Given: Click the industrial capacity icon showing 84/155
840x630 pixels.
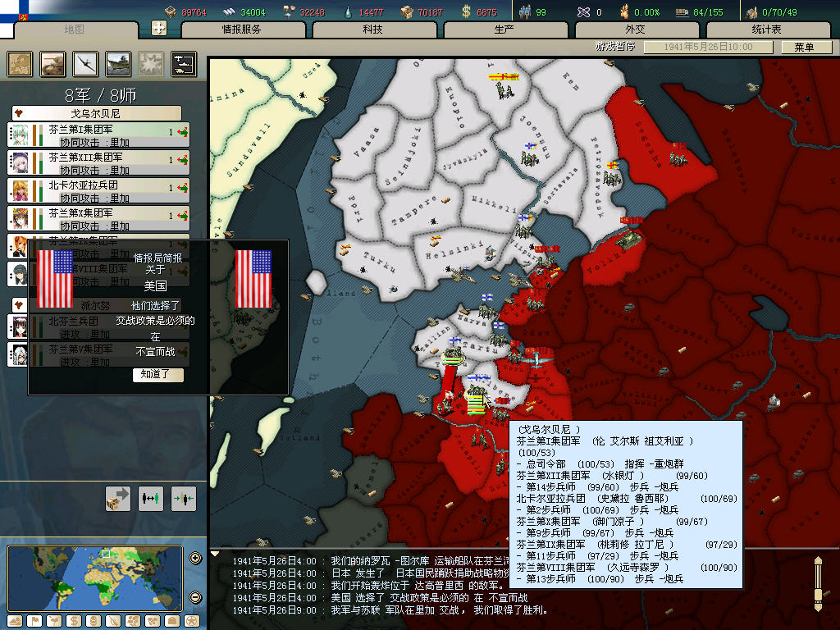Looking at the screenshot, I should coord(682,12).
